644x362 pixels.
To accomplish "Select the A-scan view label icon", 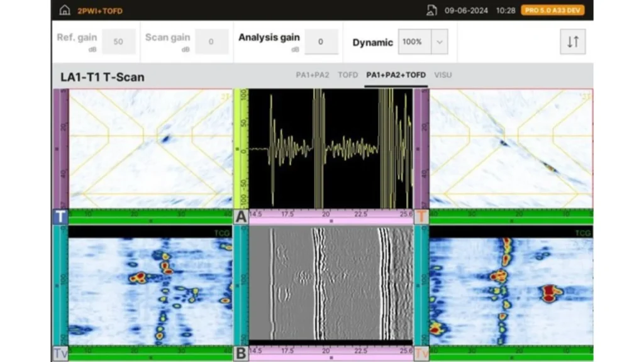I will tap(241, 217).
